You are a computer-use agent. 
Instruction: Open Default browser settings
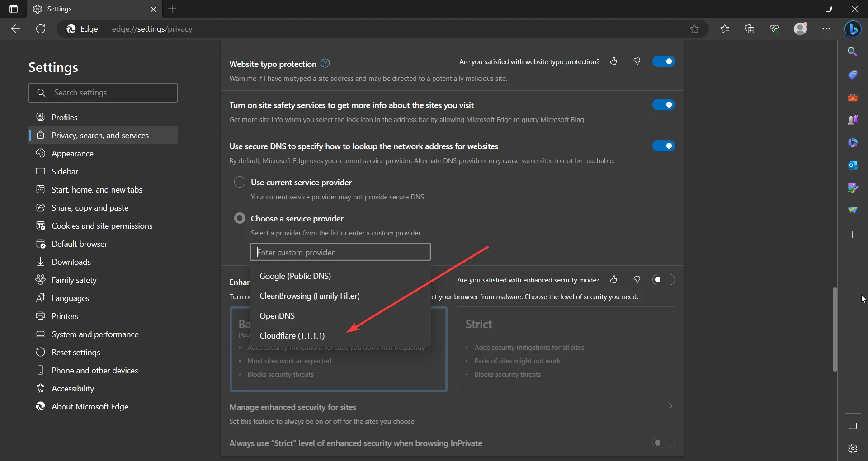[x=103, y=244]
